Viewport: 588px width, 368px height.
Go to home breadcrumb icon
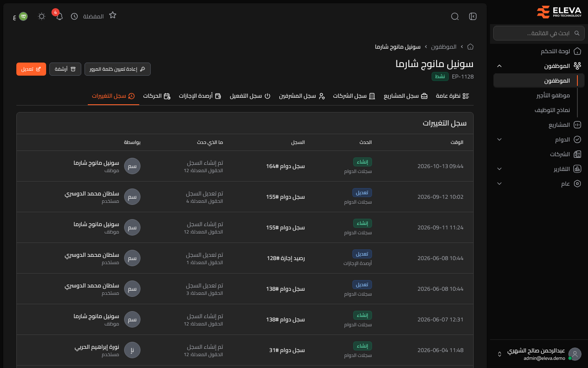tap(470, 47)
